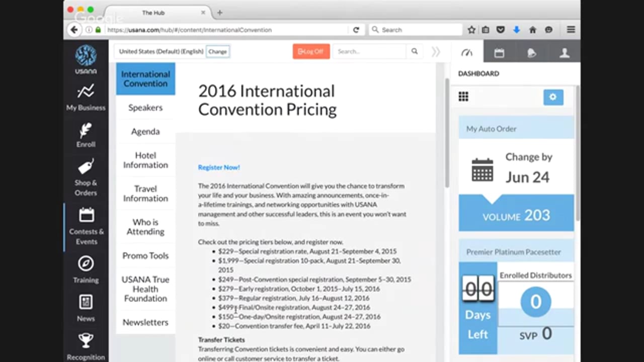Click the Pocket icon in toolbar
644x362 pixels.
tap(501, 30)
